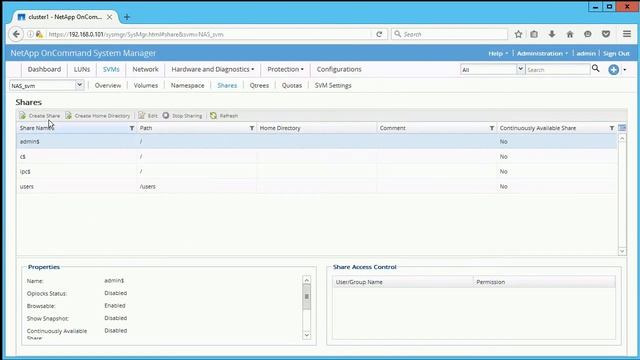Image resolution: width=640 pixels, height=360 pixels.
Task: Click shares table scroll down arrow
Action: (622, 251)
